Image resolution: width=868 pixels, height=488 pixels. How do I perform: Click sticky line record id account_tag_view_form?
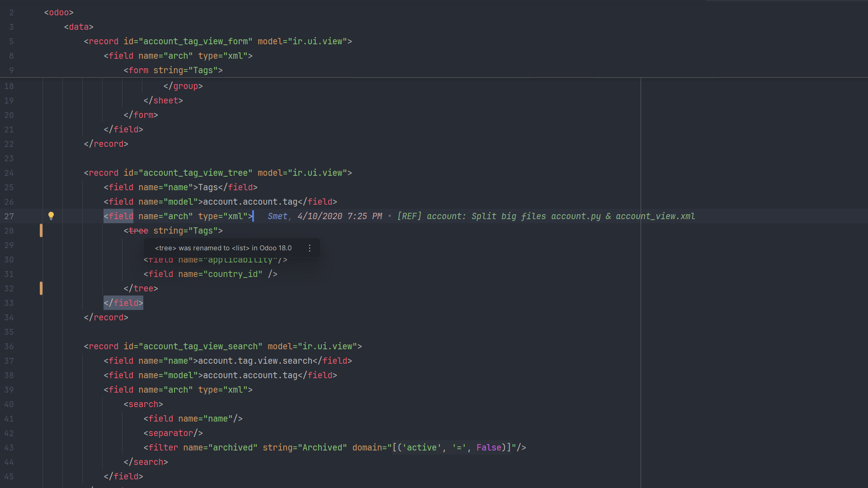tap(218, 42)
